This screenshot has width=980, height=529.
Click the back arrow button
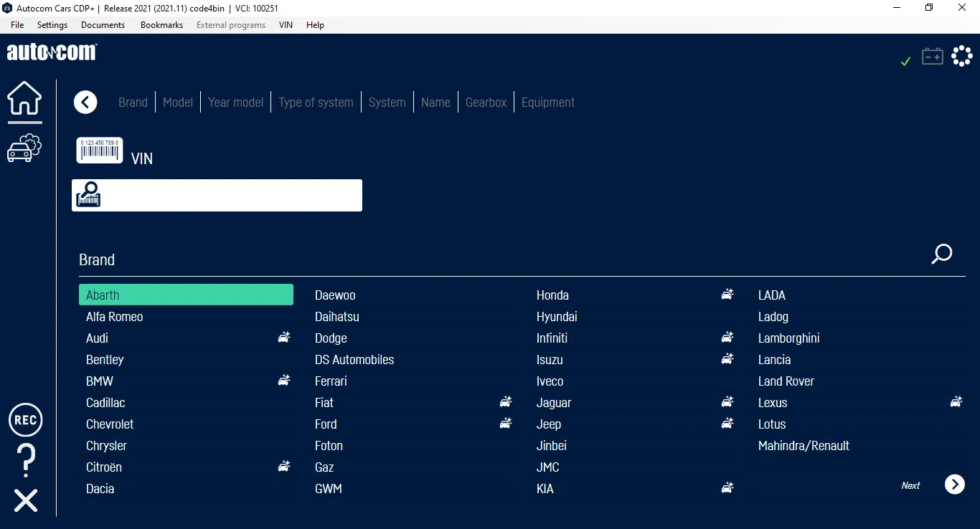(x=85, y=103)
